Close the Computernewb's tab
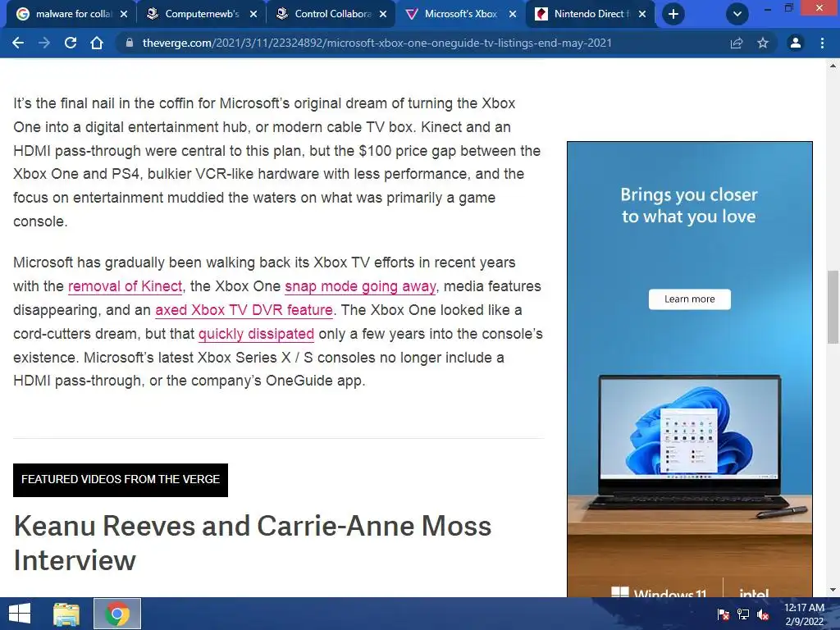840x630 pixels. tap(253, 14)
